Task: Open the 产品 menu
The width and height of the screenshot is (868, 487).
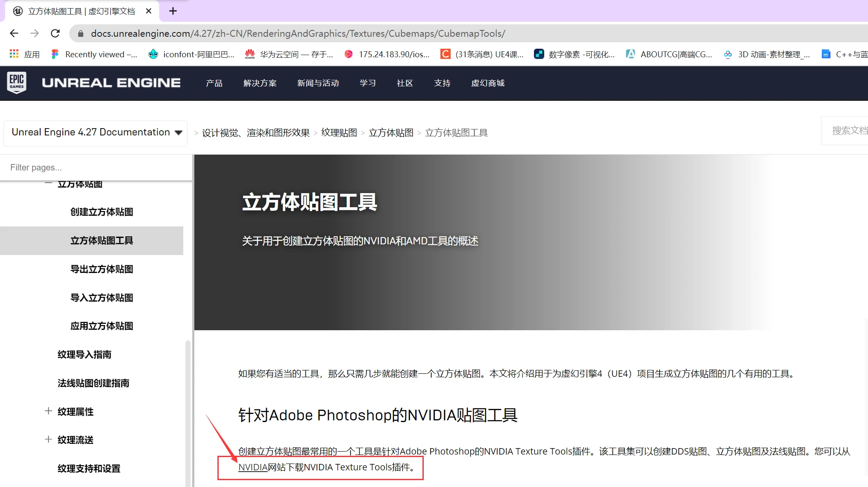Action: tap(214, 83)
